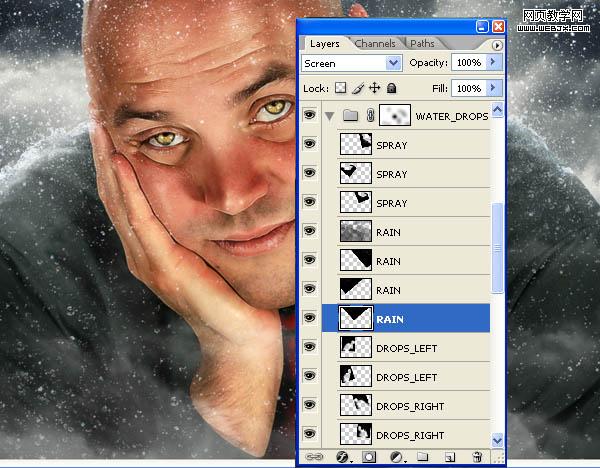Minimize the Layers palette window
Image resolution: width=600 pixels, height=468 pixels.
pos(482,26)
